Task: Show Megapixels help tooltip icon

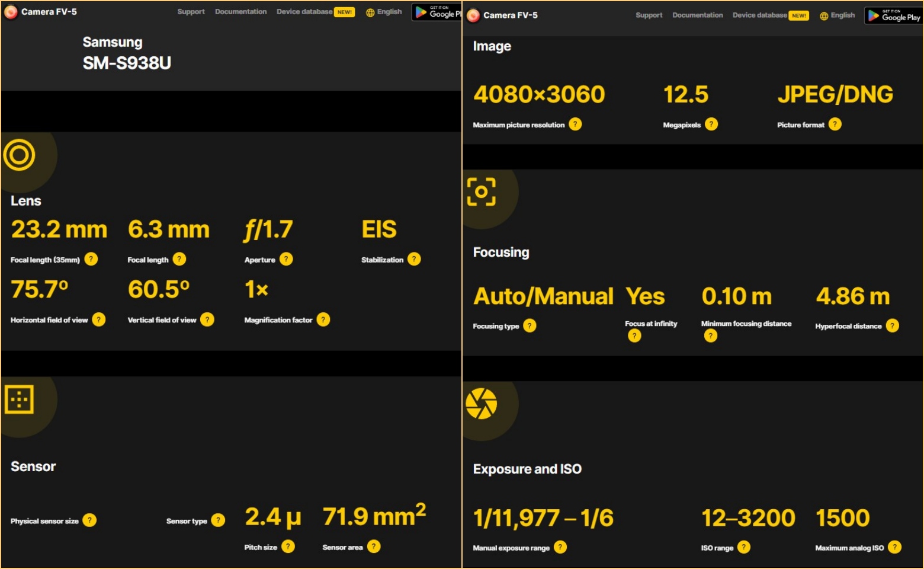Action: point(711,124)
